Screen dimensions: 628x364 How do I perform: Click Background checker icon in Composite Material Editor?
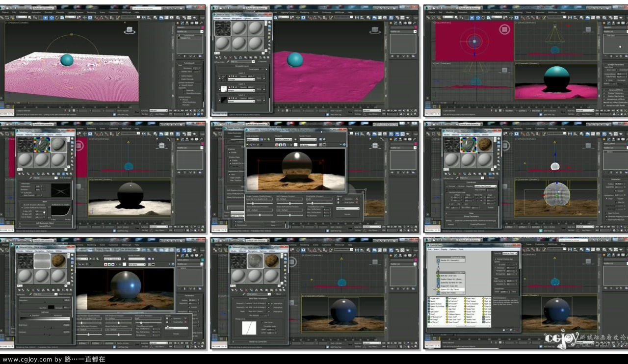point(269,29)
